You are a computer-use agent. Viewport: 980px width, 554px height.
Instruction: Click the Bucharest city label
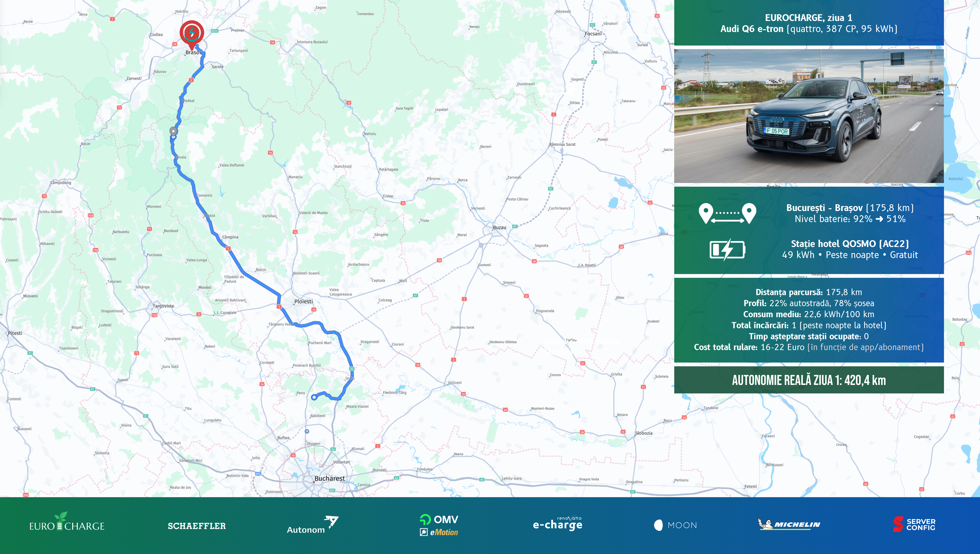pyautogui.click(x=330, y=478)
